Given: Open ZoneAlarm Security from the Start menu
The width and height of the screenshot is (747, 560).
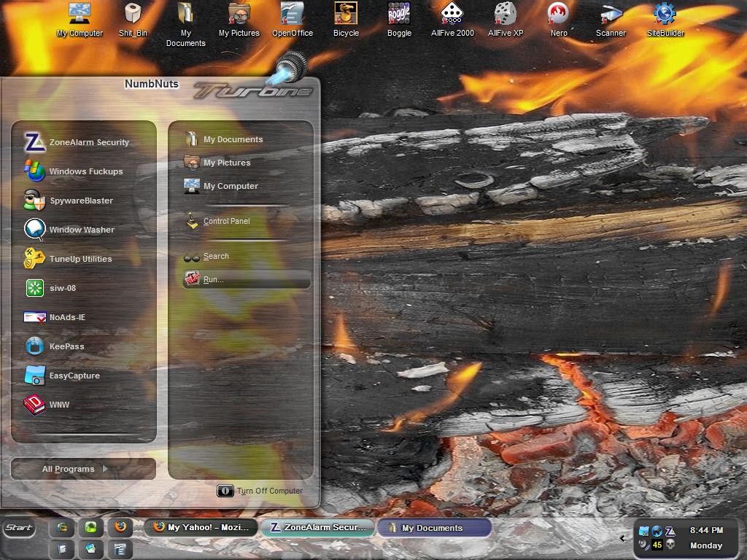Looking at the screenshot, I should 83,142.
